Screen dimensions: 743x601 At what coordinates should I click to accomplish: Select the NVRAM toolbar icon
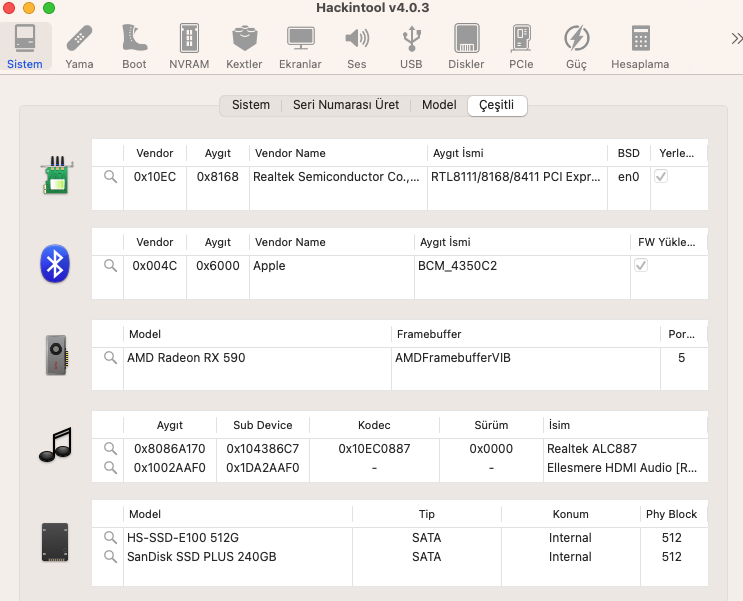(x=188, y=47)
